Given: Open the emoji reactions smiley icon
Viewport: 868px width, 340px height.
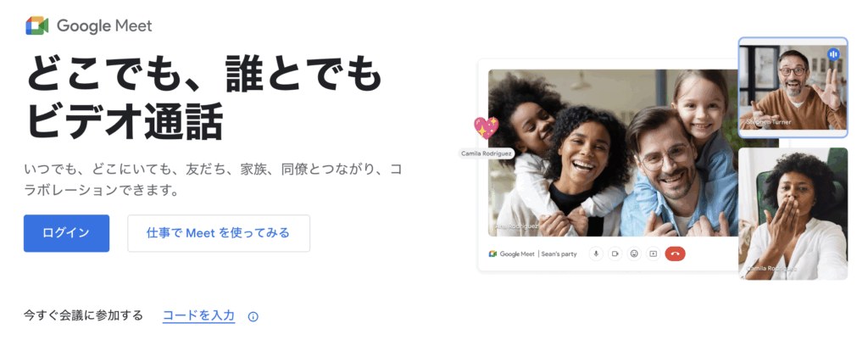Looking at the screenshot, I should pos(634,254).
